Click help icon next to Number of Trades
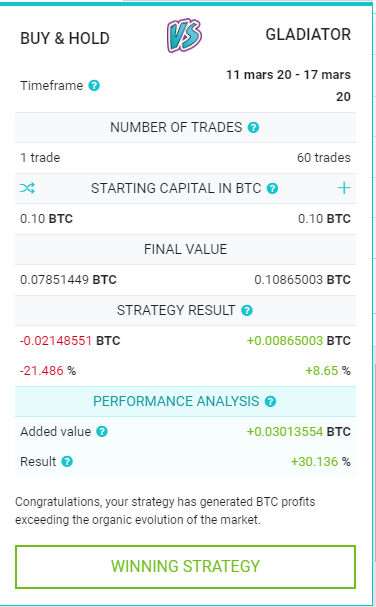The image size is (376, 607). [253, 127]
